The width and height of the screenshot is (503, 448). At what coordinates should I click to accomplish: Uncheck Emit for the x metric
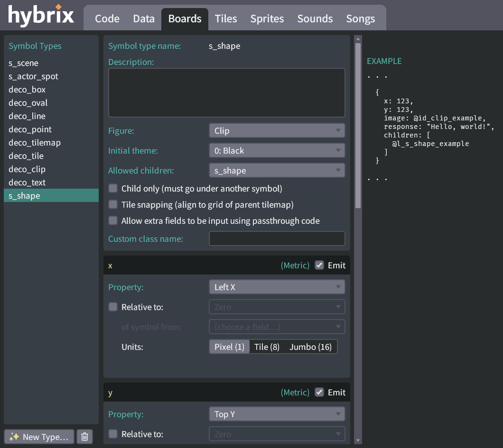click(319, 265)
